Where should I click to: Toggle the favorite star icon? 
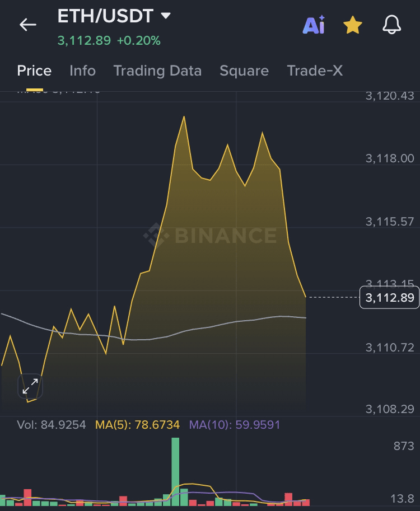tap(352, 25)
